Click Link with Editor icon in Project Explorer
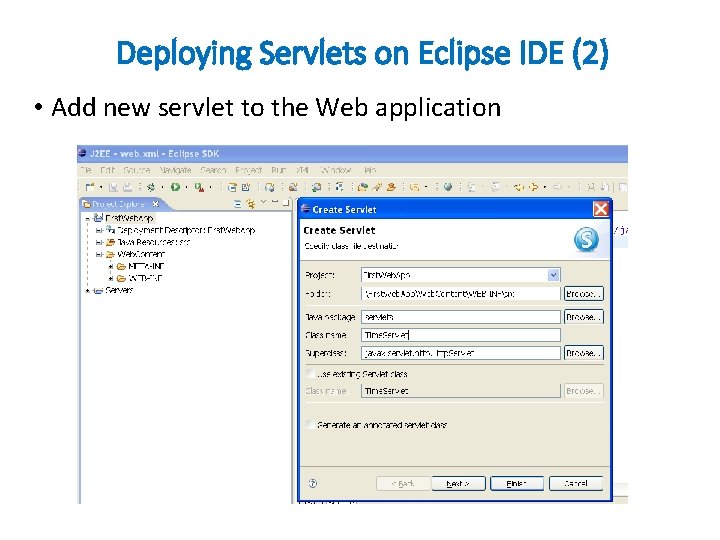Screen dimensions: 720x540 (x=251, y=203)
